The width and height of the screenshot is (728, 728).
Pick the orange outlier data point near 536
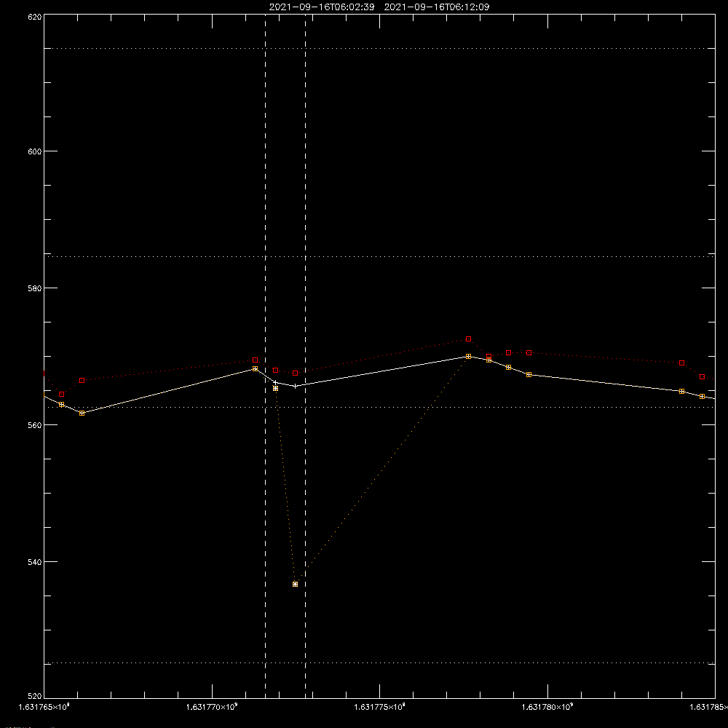(x=296, y=584)
